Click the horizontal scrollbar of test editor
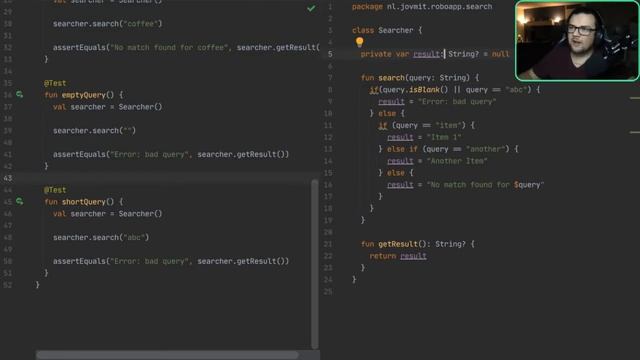The image size is (640, 360). click(x=167, y=355)
